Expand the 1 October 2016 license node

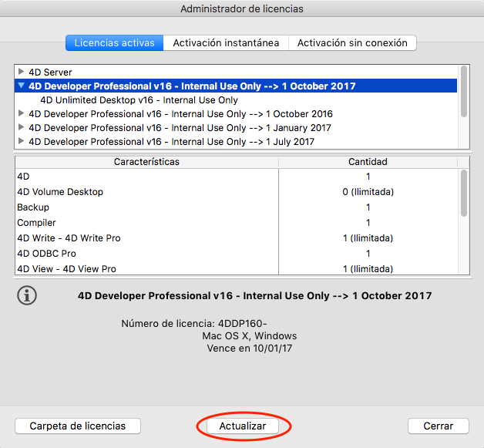(x=21, y=113)
